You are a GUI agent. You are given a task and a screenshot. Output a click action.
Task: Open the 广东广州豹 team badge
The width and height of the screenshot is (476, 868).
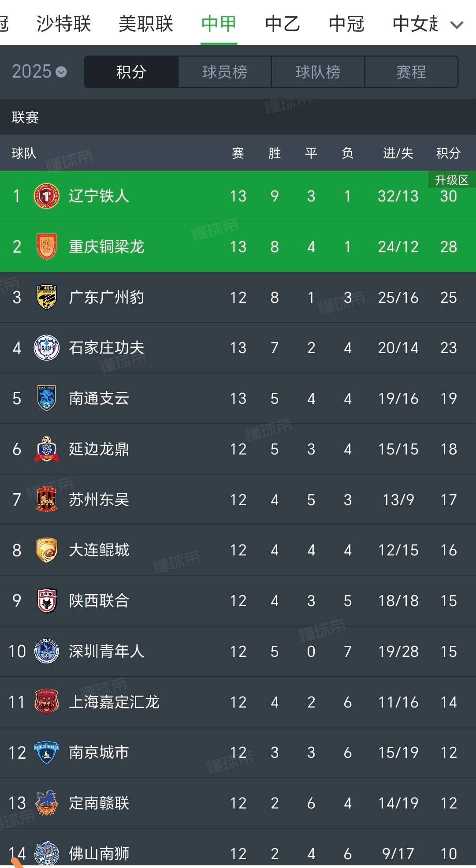click(47, 297)
